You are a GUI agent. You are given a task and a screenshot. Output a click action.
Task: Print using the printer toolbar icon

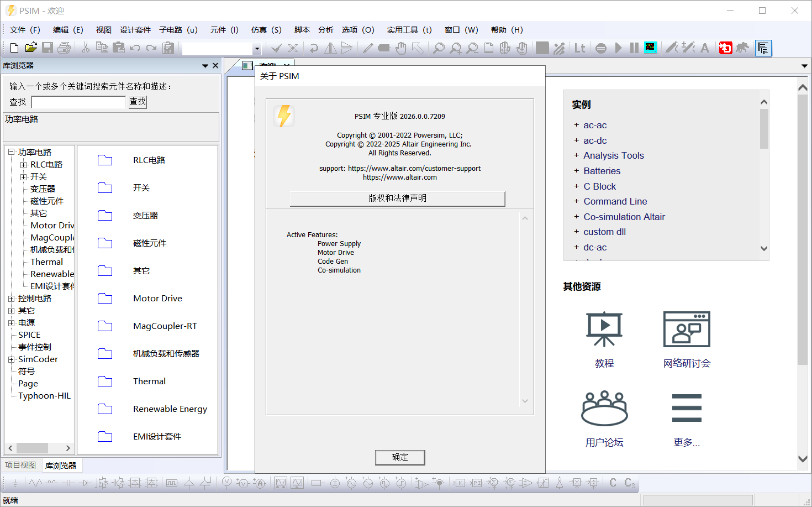64,48
